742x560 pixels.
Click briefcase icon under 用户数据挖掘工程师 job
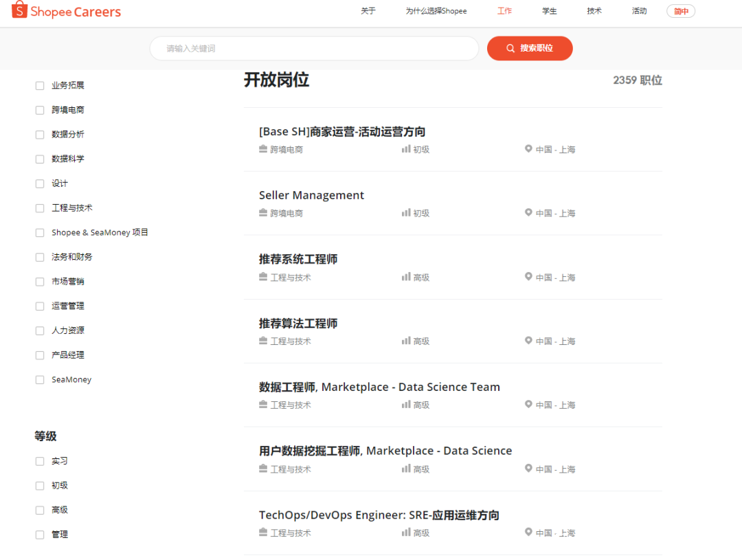click(x=263, y=469)
